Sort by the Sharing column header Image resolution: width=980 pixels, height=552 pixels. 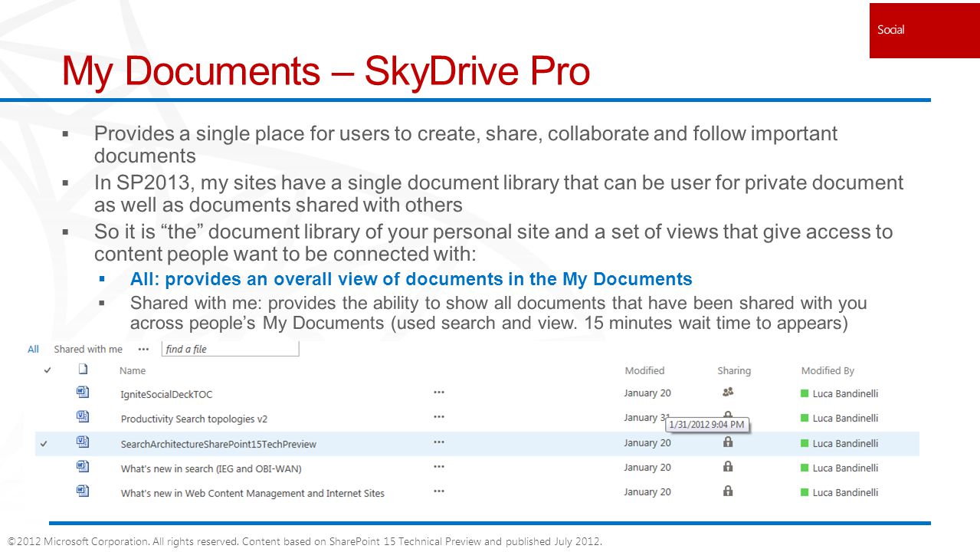click(x=734, y=370)
